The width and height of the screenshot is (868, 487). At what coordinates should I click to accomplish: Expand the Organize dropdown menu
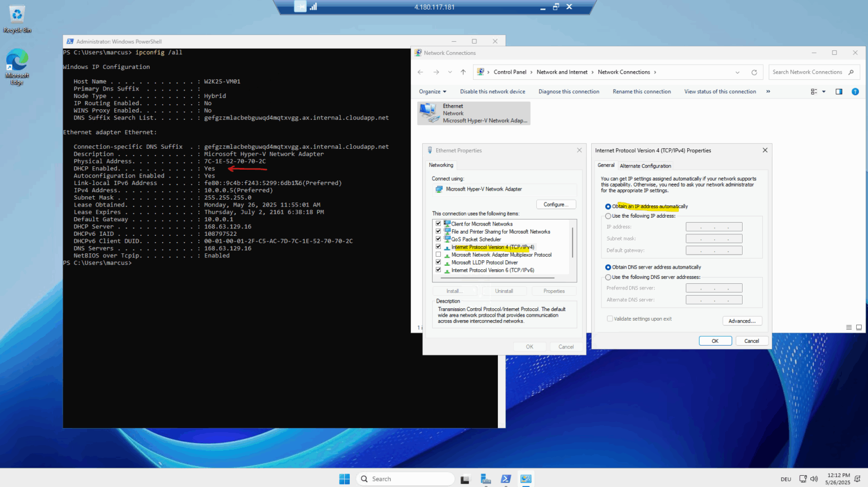(432, 92)
